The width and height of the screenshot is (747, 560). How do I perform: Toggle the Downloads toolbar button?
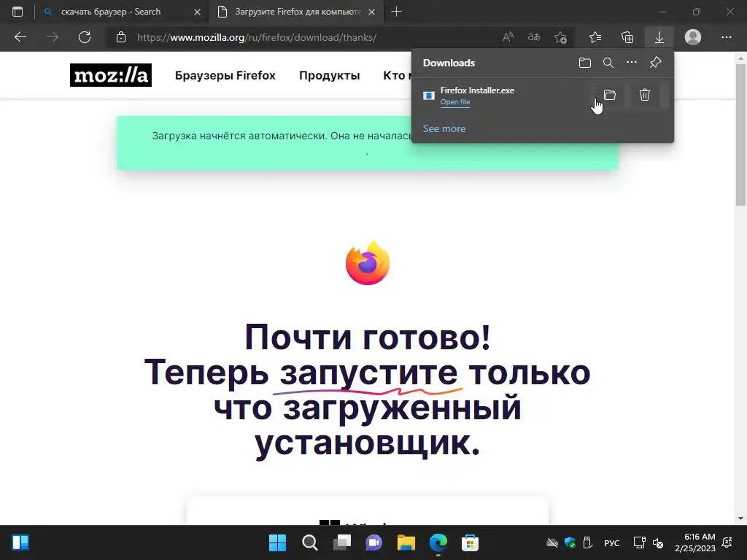tap(659, 37)
